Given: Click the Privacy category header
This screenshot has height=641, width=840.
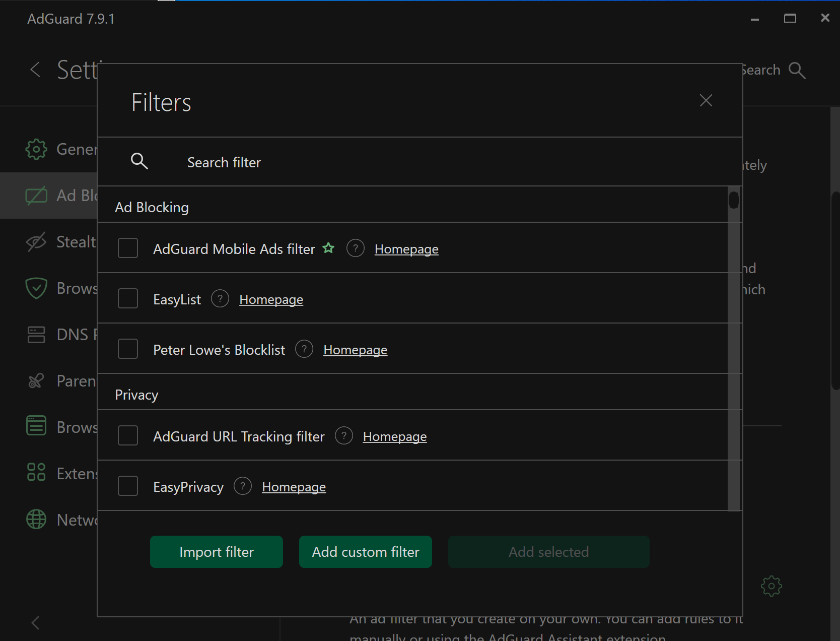Looking at the screenshot, I should pos(136,395).
